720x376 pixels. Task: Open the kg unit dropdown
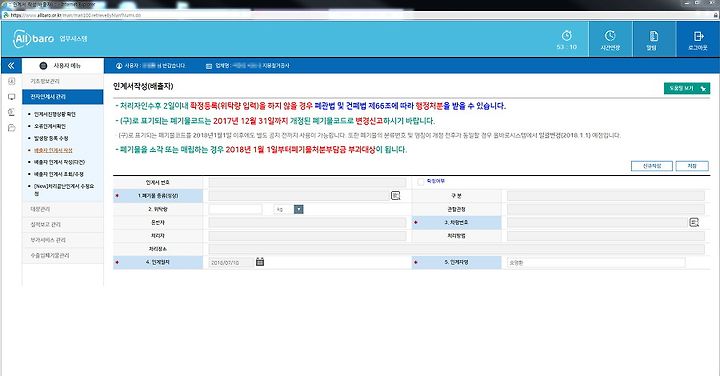point(298,209)
